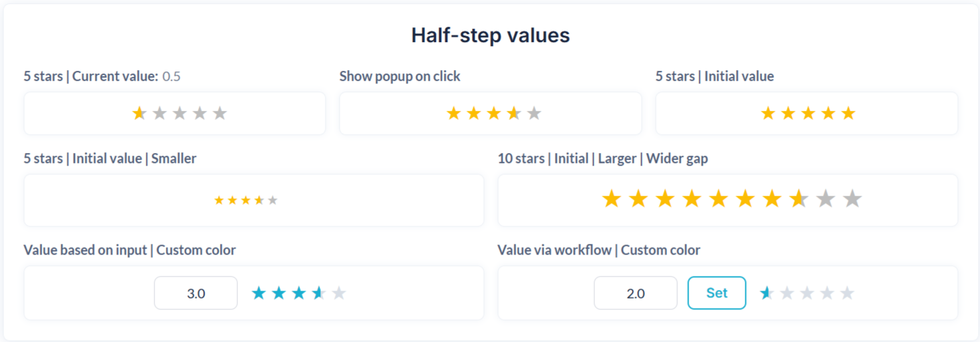Click last star in Smaller rating
Viewport: 980px width, 342px height.
(273, 200)
